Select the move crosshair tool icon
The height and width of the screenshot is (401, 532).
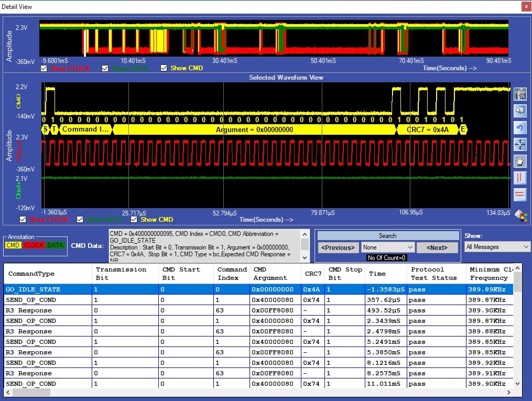tap(519, 144)
